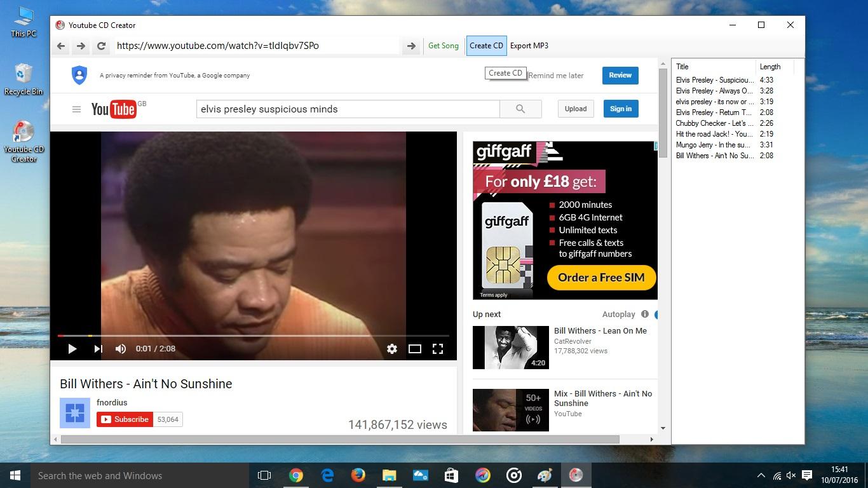Click the Get Song button
The image size is (868, 488).
pos(443,46)
